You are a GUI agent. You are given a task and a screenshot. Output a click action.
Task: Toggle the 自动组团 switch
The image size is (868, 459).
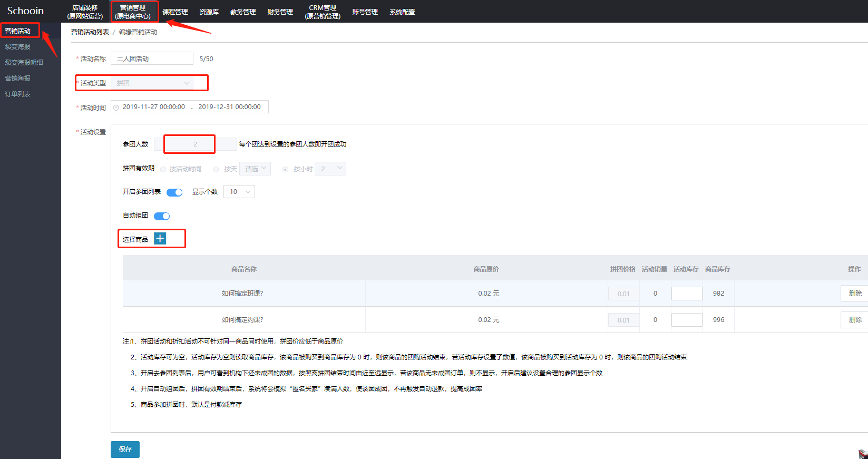pos(162,216)
